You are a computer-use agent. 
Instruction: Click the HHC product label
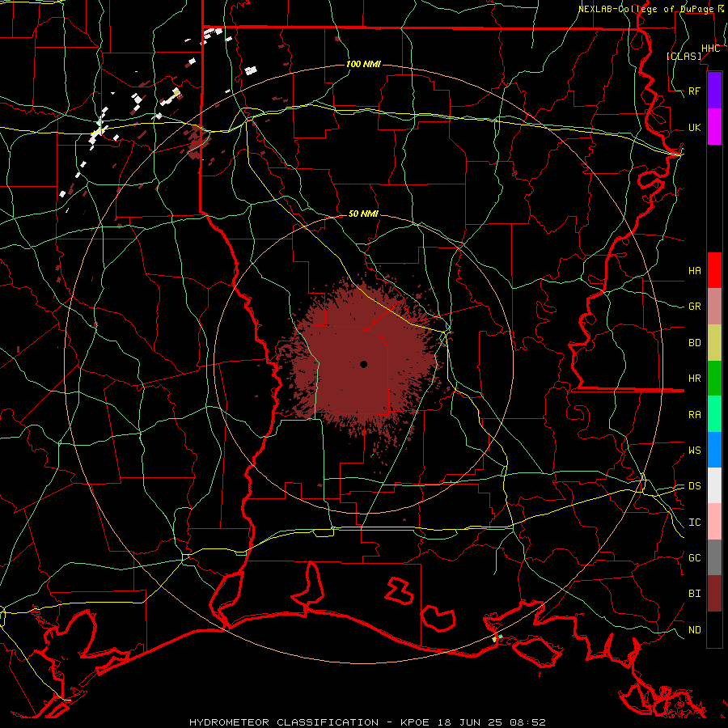[711, 49]
